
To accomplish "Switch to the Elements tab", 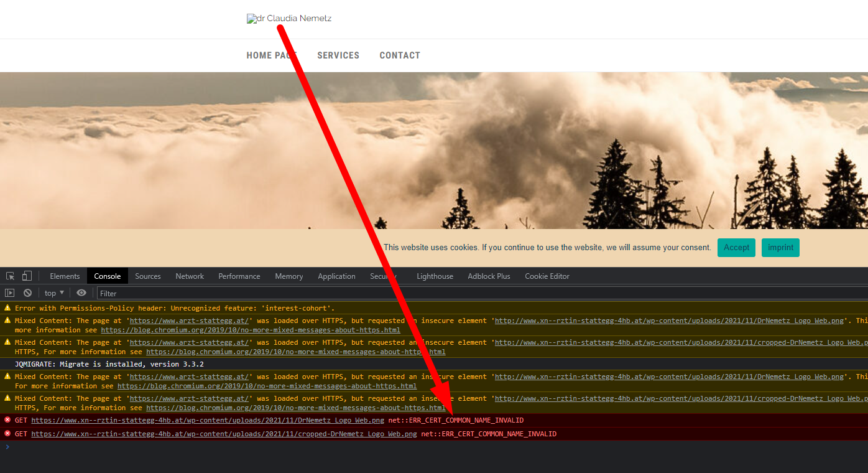I will pyautogui.click(x=65, y=276).
